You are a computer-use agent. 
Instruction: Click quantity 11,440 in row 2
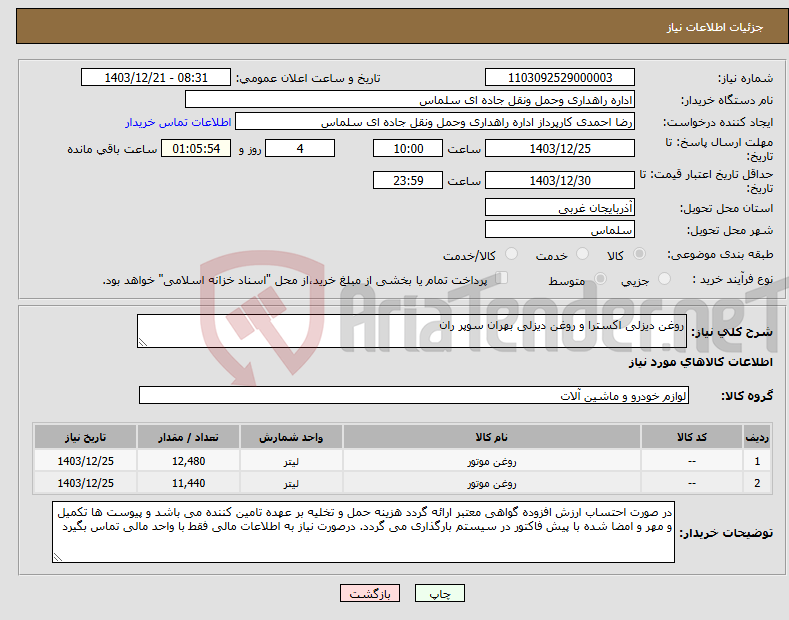(x=188, y=483)
